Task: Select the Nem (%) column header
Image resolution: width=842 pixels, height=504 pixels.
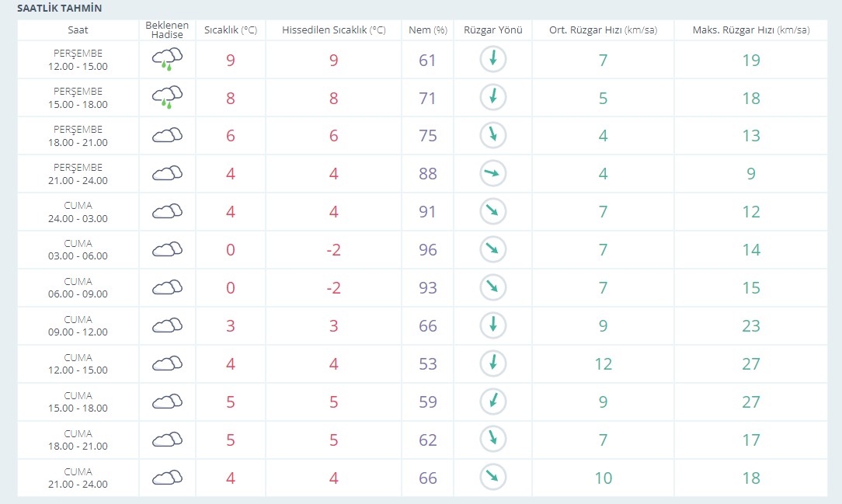Action: click(x=427, y=30)
